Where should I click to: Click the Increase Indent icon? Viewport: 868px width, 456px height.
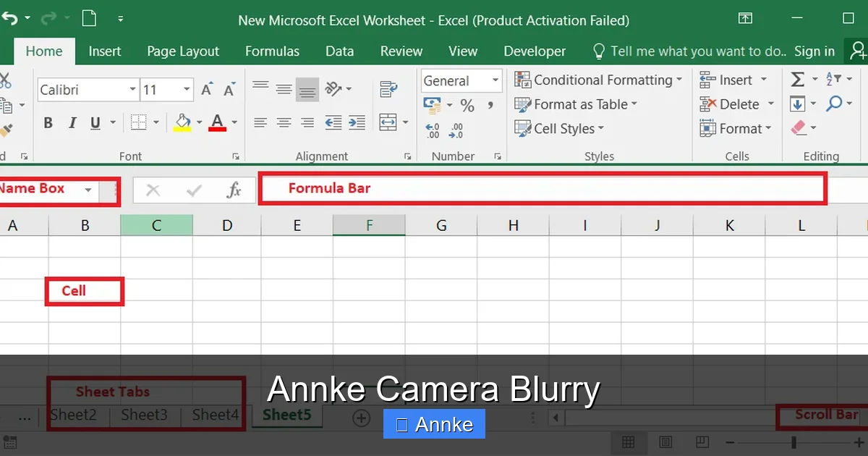tap(357, 122)
